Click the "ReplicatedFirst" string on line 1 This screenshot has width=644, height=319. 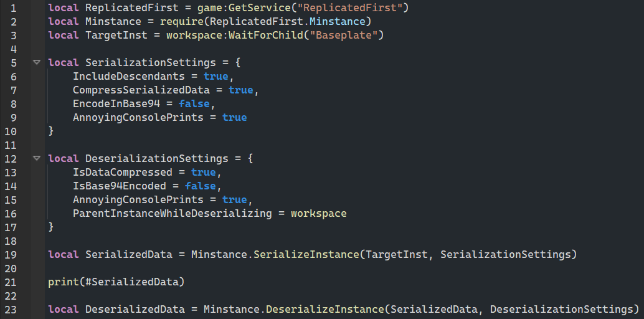click(x=352, y=7)
